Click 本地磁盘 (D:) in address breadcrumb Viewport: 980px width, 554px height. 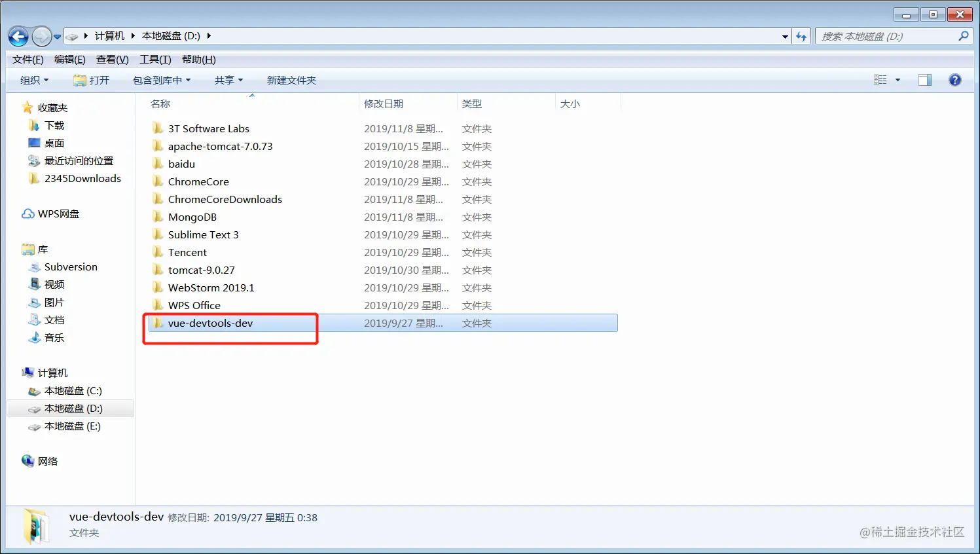171,36
